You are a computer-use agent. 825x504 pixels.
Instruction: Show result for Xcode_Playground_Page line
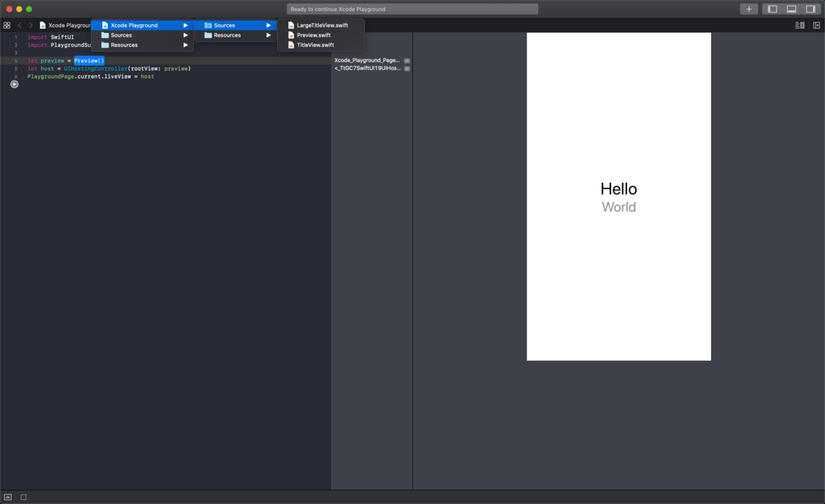[x=407, y=61]
